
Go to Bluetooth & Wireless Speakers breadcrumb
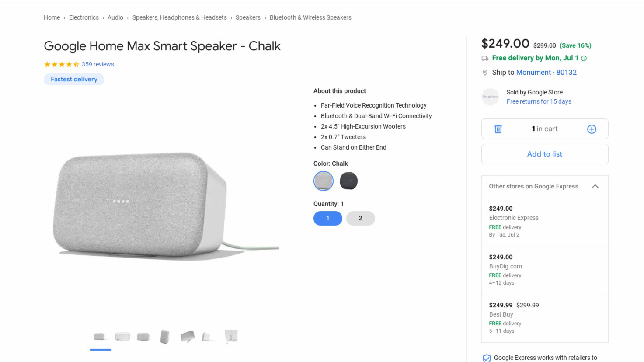pyautogui.click(x=310, y=17)
